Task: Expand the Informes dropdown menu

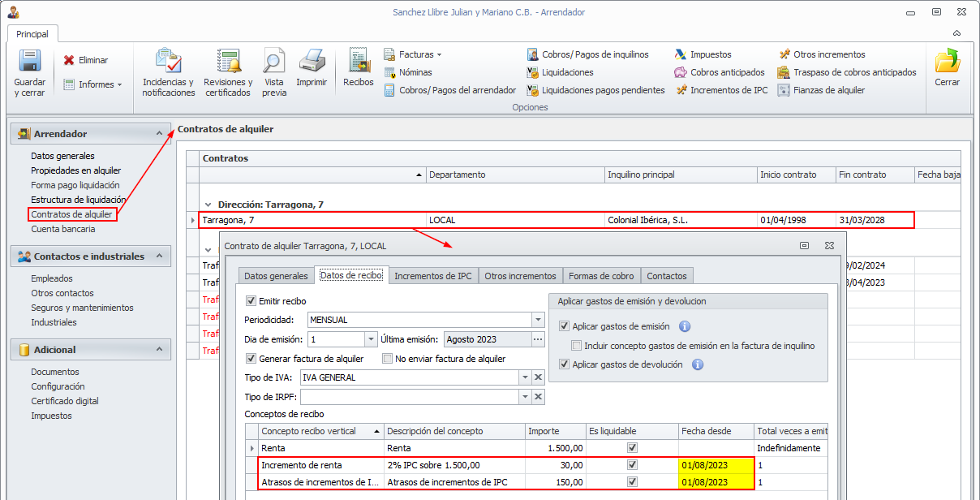Action: pos(92,84)
